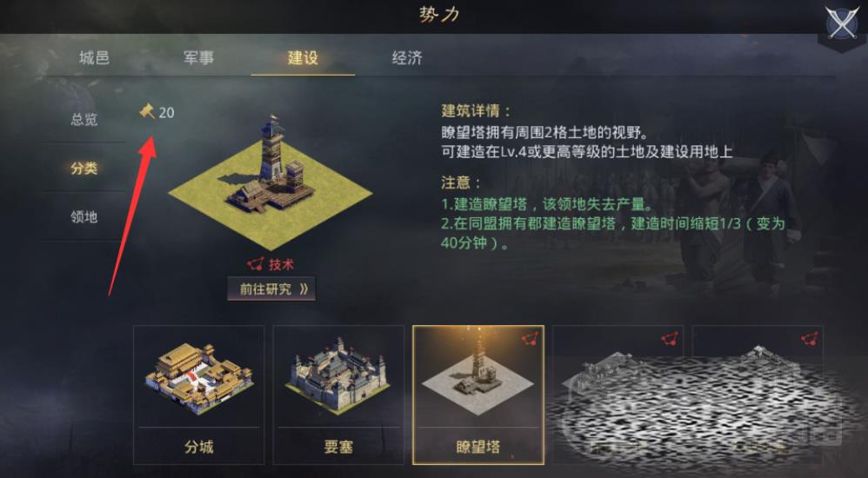The height and width of the screenshot is (478, 868).
Task: Select 分类 in the left sidebar
Action: tap(84, 169)
